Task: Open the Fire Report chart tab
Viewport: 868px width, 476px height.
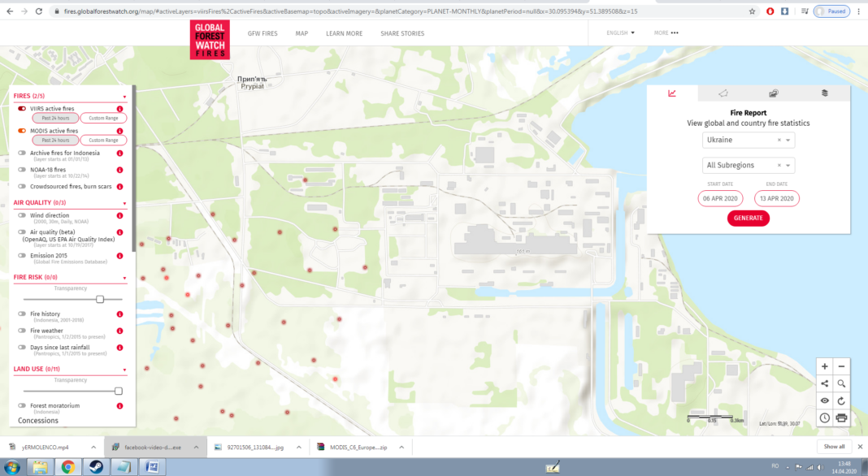Action: pyautogui.click(x=672, y=93)
